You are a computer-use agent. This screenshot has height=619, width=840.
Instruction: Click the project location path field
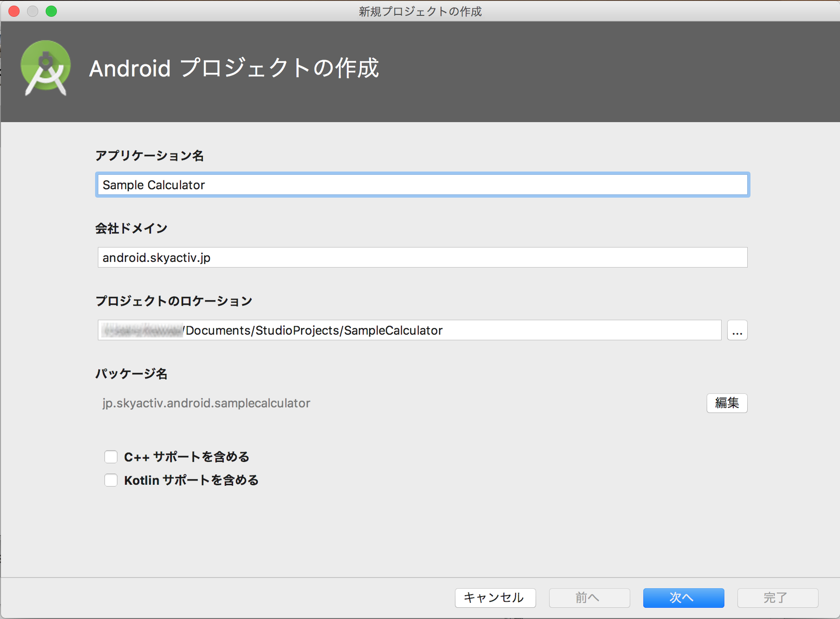click(409, 330)
